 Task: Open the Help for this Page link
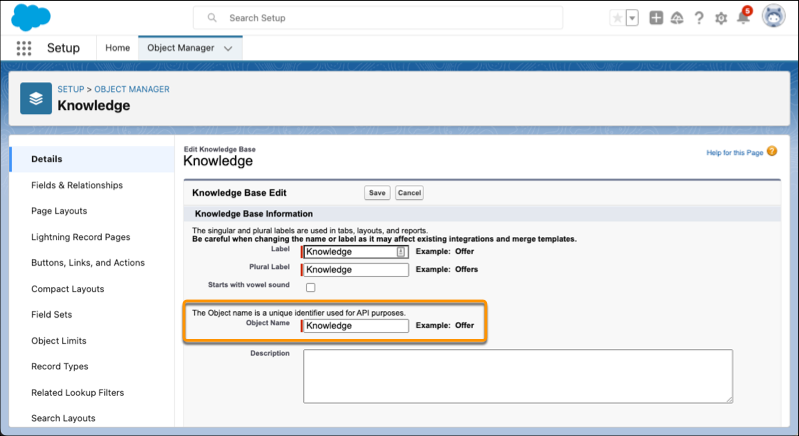(735, 151)
